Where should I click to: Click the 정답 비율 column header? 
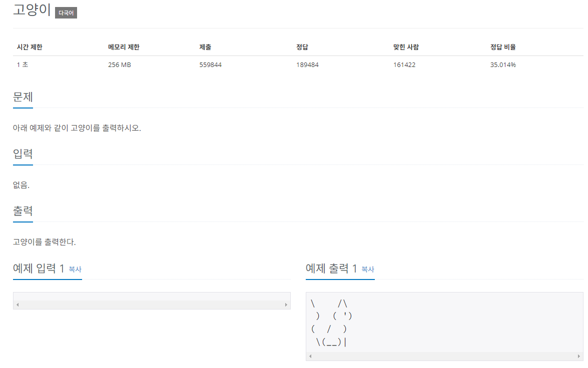tap(503, 47)
